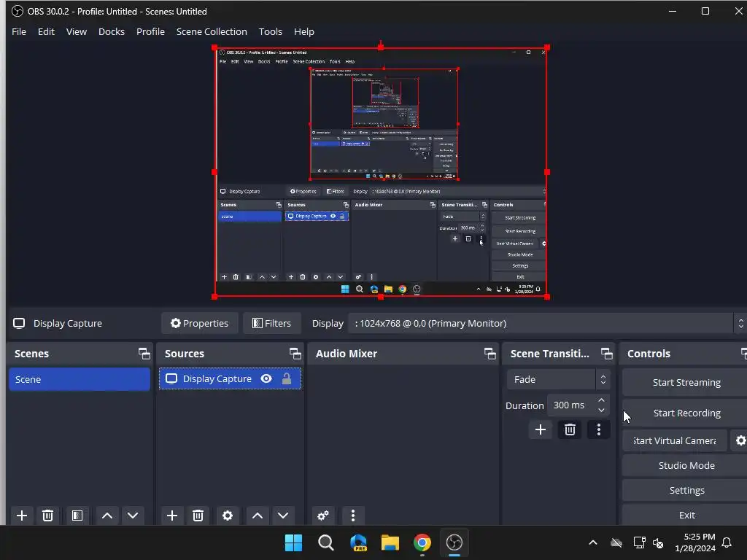This screenshot has width=747, height=560.
Task: Open source properties gear in Sources dock
Action: [x=228, y=516]
